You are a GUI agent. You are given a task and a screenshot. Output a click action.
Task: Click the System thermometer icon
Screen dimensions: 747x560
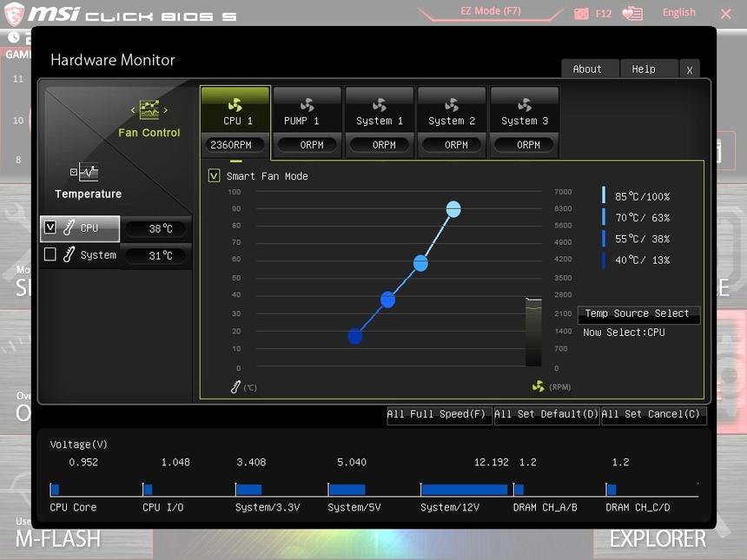point(69,254)
